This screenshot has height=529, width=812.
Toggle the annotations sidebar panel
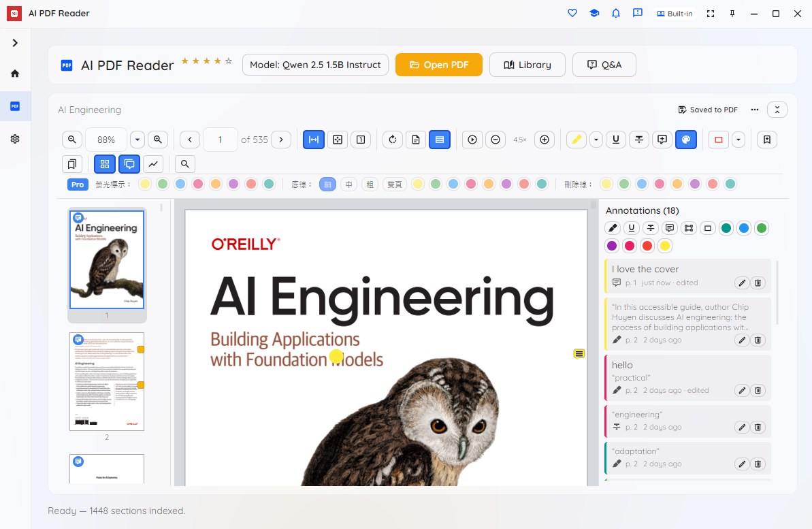coord(129,164)
